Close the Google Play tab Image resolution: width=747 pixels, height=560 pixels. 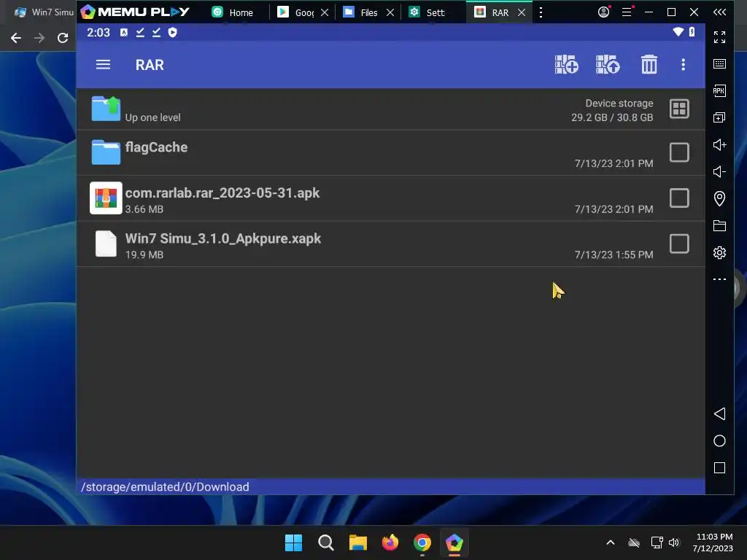(325, 12)
